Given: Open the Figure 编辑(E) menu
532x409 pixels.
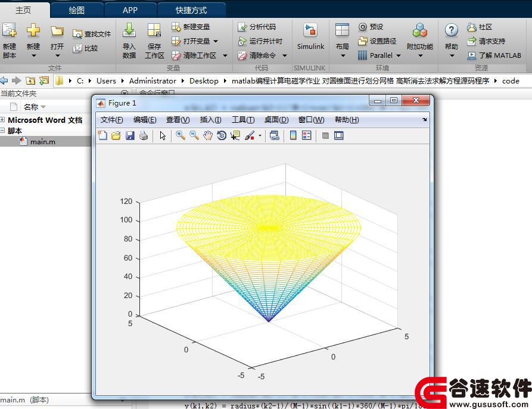Looking at the screenshot, I should click(x=145, y=120).
